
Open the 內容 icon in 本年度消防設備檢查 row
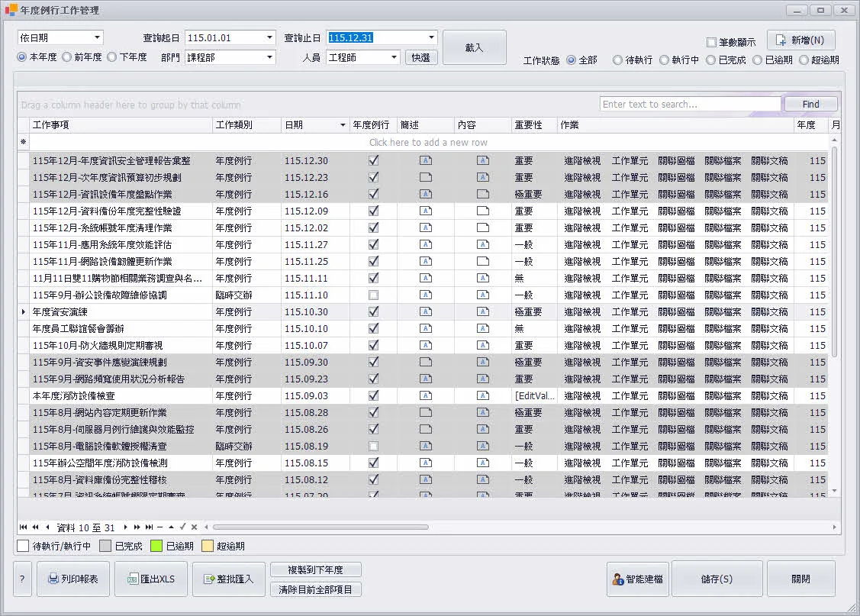pos(482,395)
